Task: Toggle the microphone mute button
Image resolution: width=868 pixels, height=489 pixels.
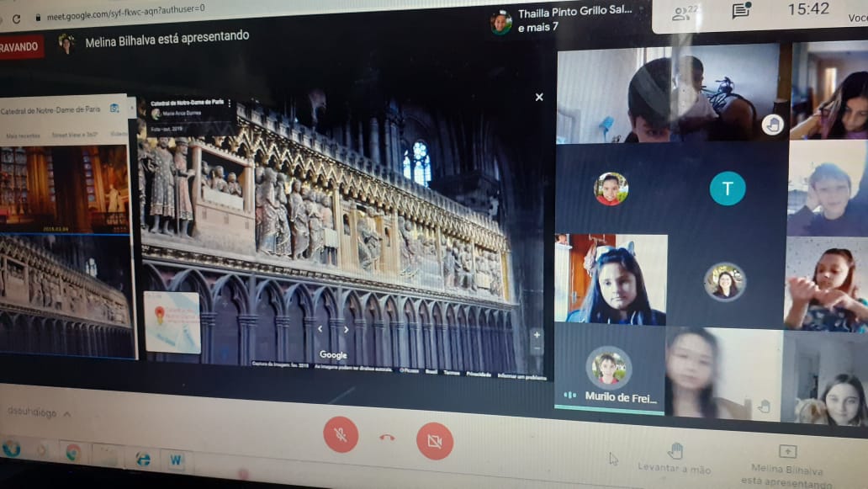Action: (341, 434)
